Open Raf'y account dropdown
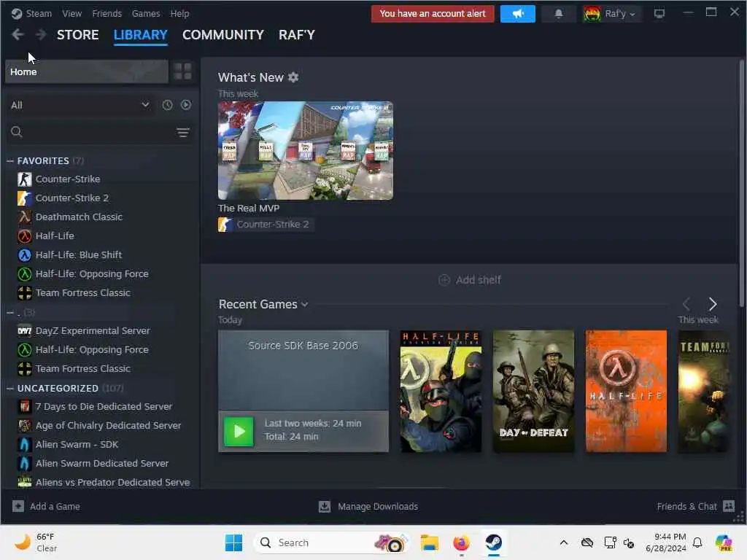This screenshot has height=560, width=747. [x=612, y=14]
